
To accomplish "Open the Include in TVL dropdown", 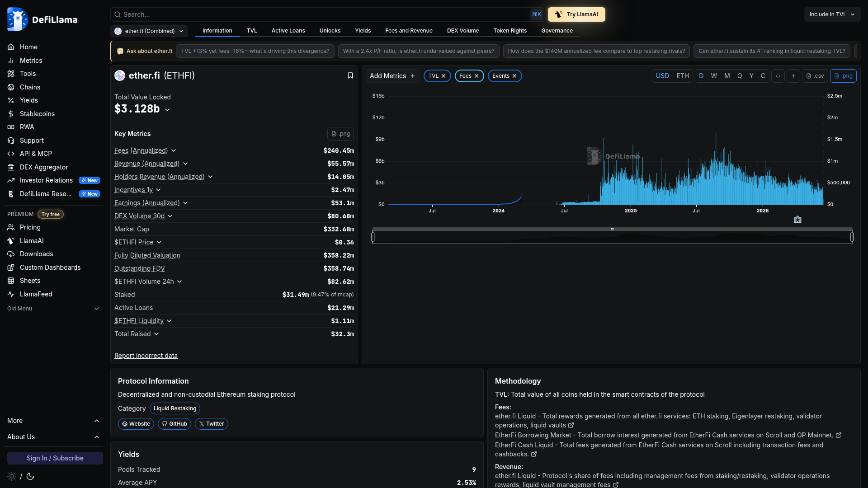I will 832,14.
